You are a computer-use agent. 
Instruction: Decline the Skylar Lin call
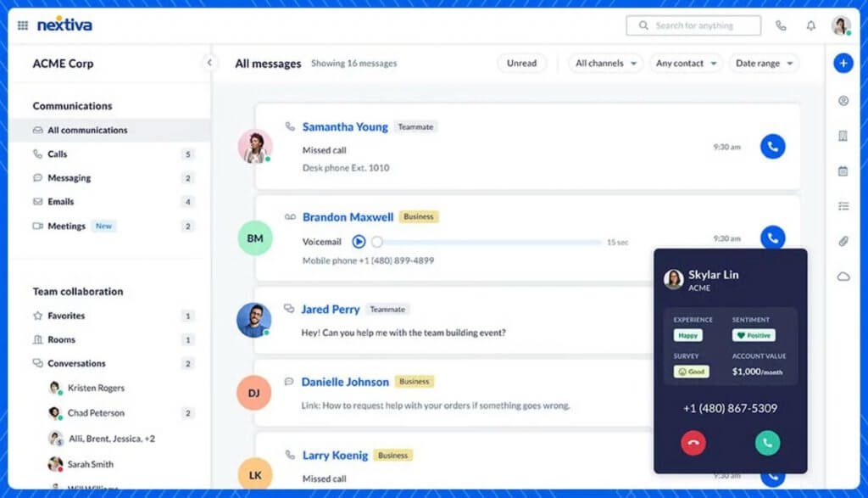pos(693,443)
